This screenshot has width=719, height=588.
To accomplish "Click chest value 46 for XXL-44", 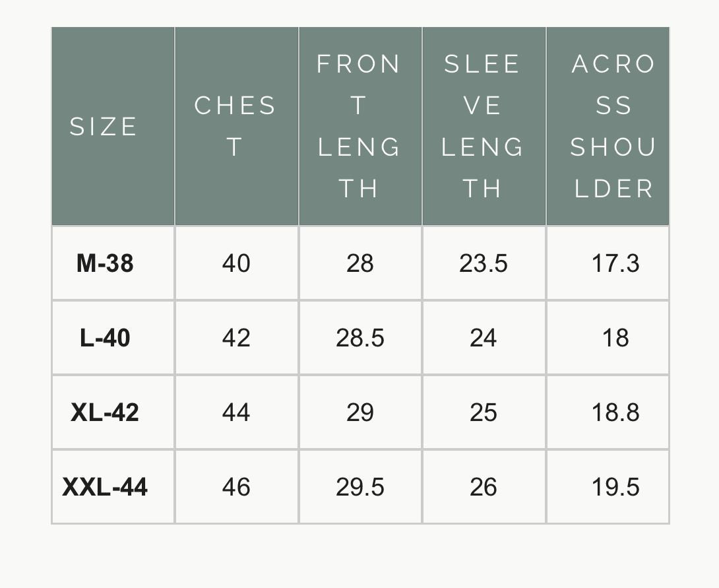I will [x=236, y=487].
